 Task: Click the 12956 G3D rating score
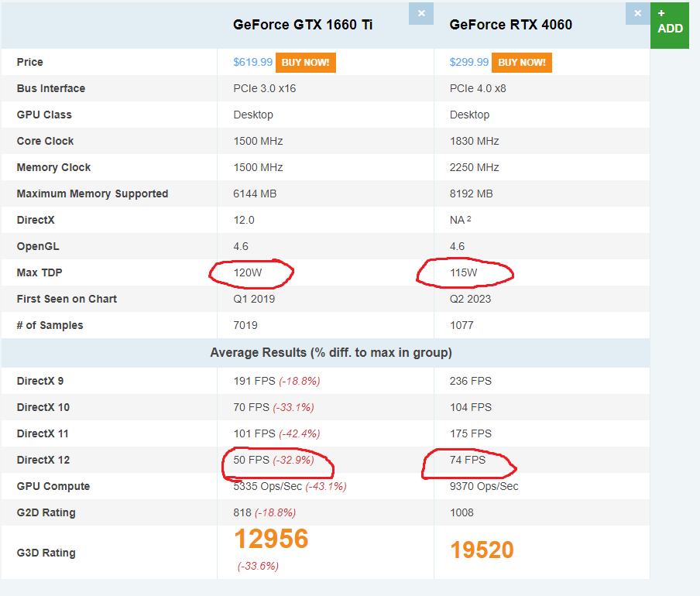click(272, 539)
